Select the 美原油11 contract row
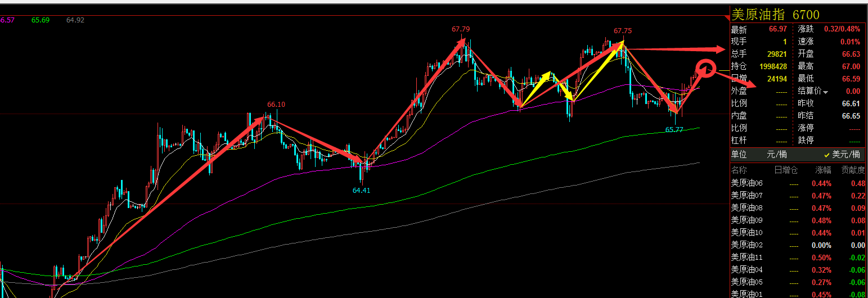868x298 pixels. tap(798, 258)
